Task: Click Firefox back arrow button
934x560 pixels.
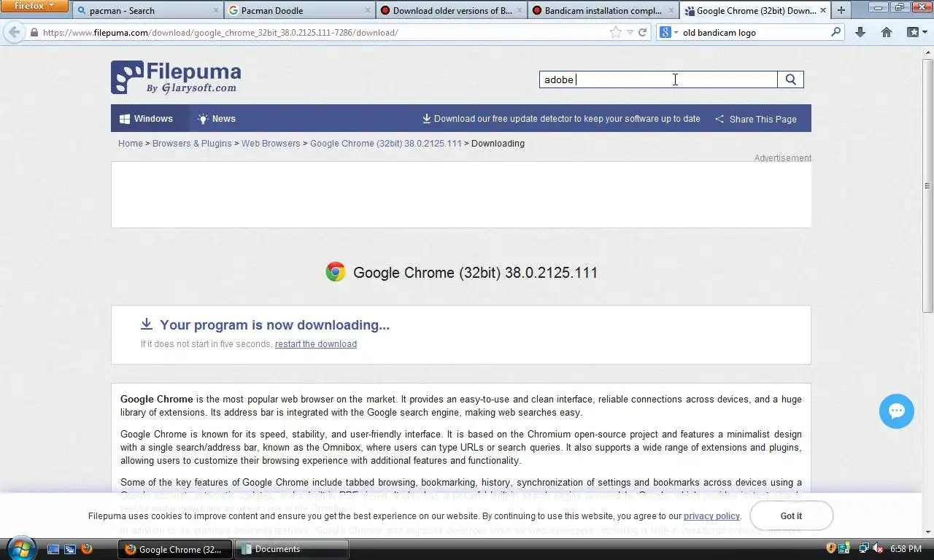Action: tap(14, 32)
